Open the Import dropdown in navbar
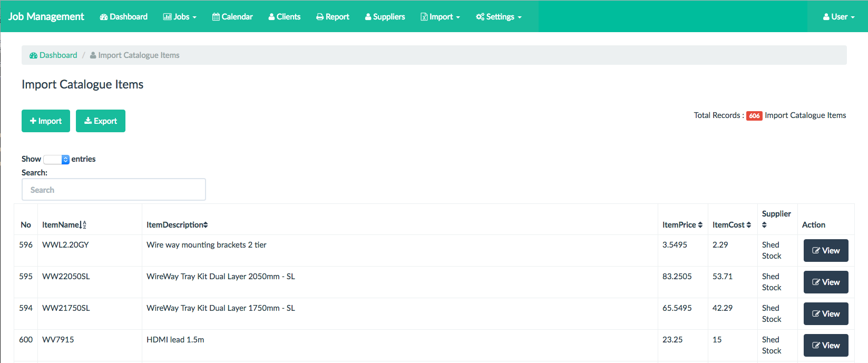Viewport: 868px width, 363px height. (x=440, y=17)
